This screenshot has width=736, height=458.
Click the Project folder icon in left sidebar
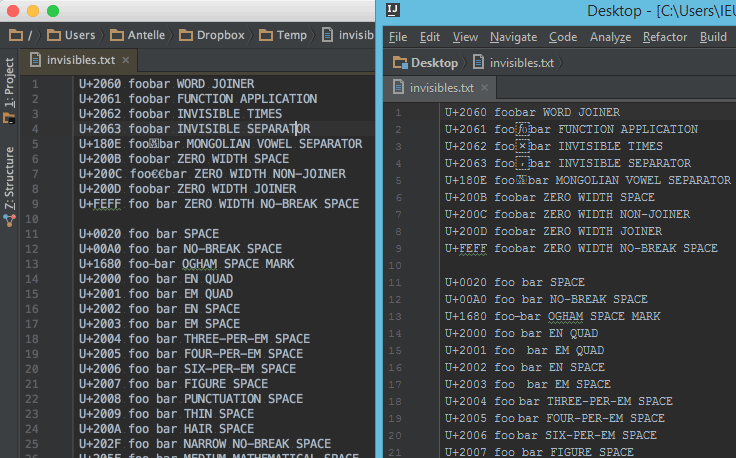point(9,118)
